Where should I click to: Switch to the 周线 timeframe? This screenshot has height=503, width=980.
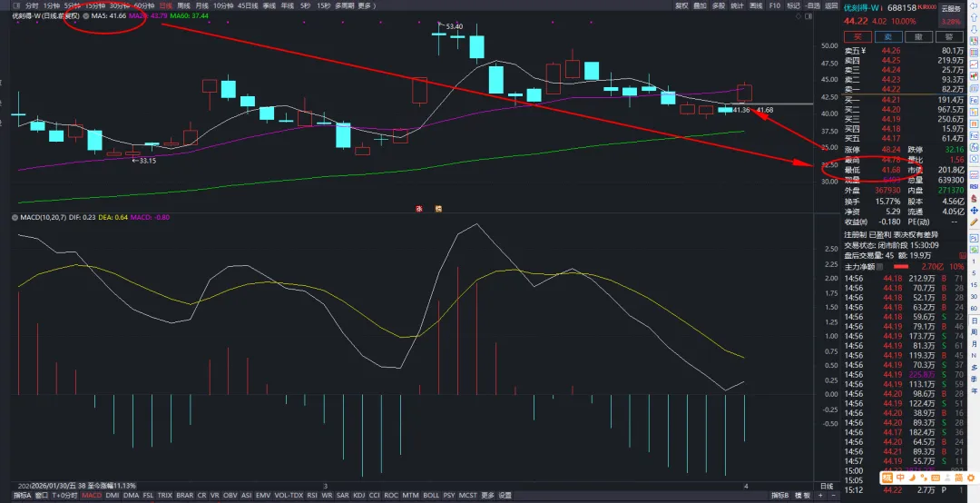[183, 5]
